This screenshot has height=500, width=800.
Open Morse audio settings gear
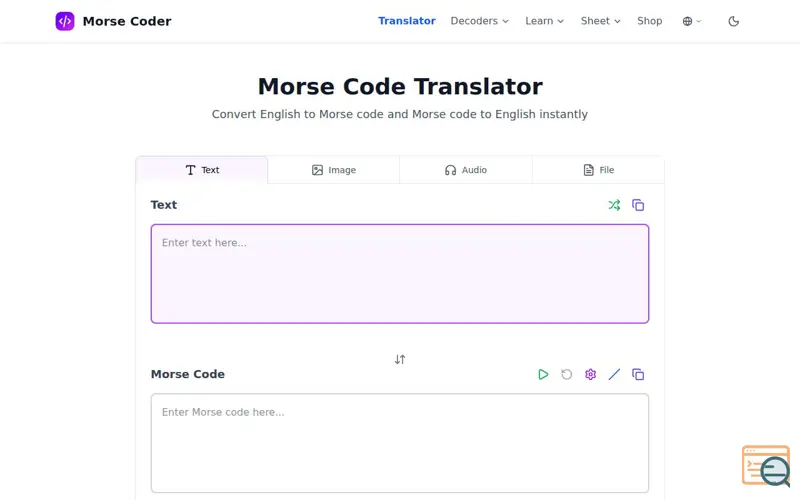tap(590, 374)
